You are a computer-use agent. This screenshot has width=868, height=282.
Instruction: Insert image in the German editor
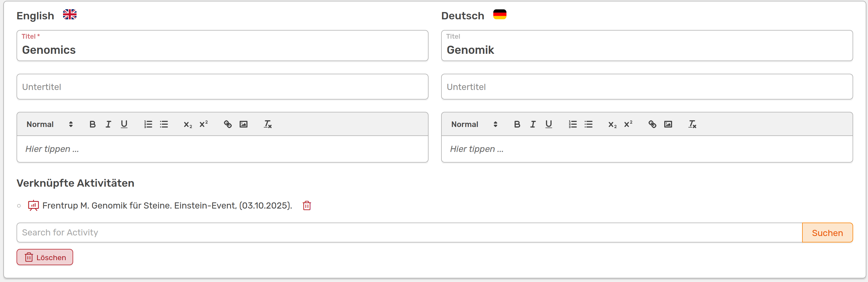coord(668,124)
